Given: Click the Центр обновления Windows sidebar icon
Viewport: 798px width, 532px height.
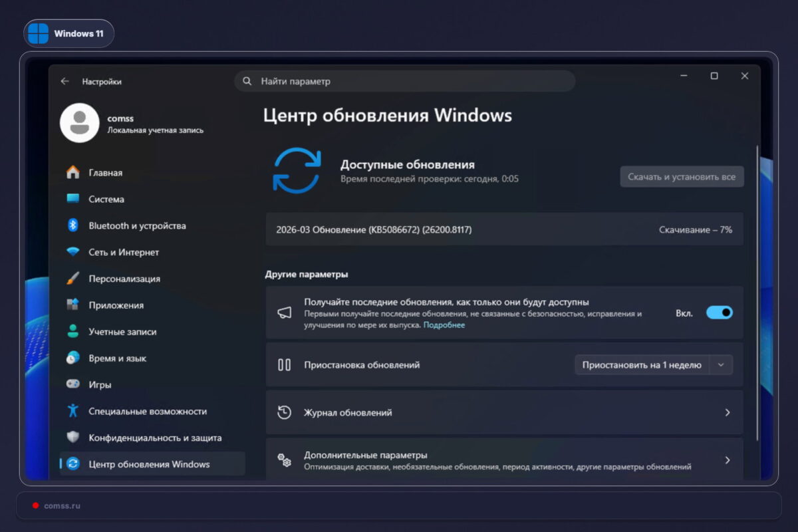Looking at the screenshot, I should 72,464.
